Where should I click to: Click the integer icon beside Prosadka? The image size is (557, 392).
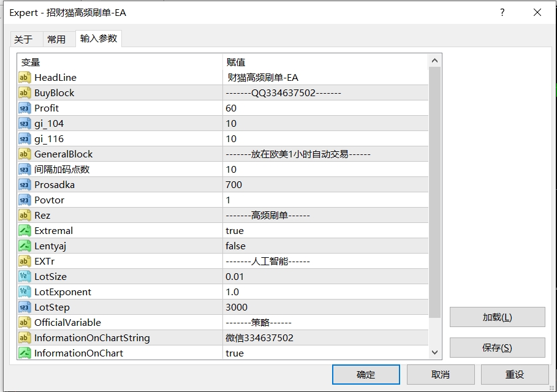[25, 185]
